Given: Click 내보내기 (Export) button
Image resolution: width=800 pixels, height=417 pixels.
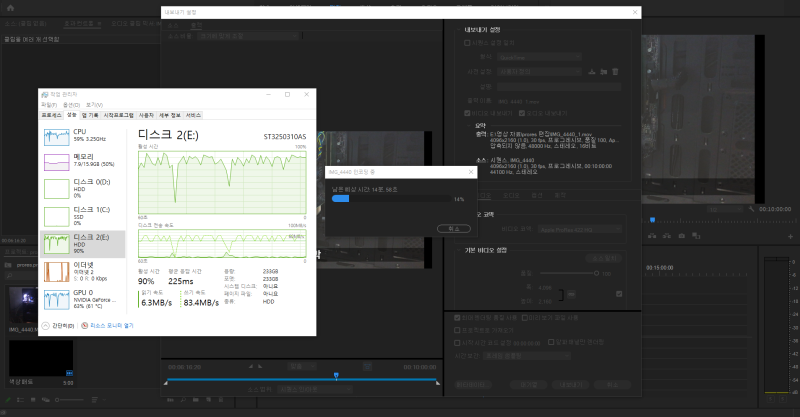Looking at the screenshot, I should click(x=570, y=384).
